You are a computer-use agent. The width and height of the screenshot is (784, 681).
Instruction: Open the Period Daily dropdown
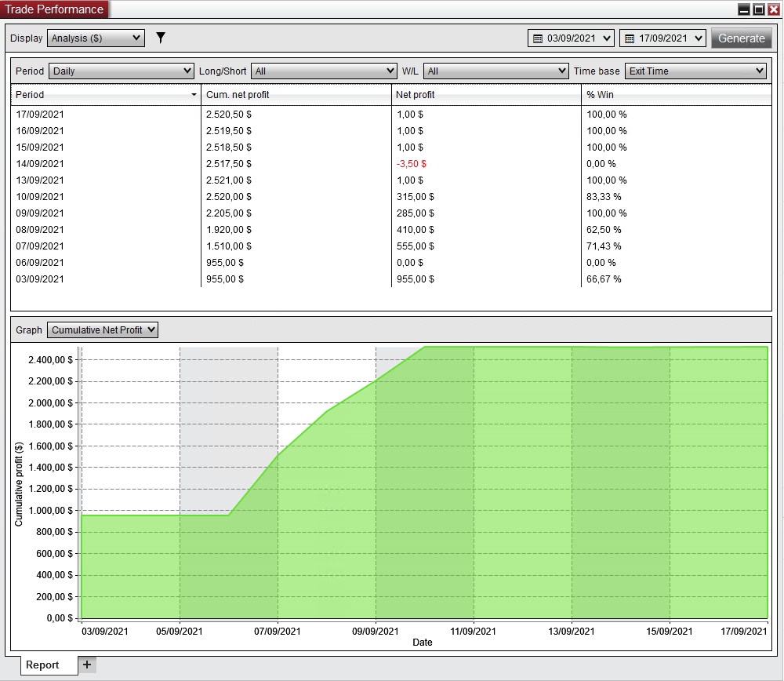coord(121,71)
